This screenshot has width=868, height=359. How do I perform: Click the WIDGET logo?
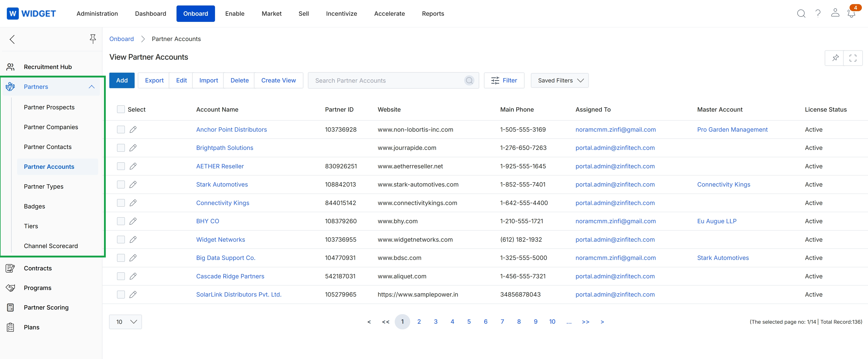31,13
